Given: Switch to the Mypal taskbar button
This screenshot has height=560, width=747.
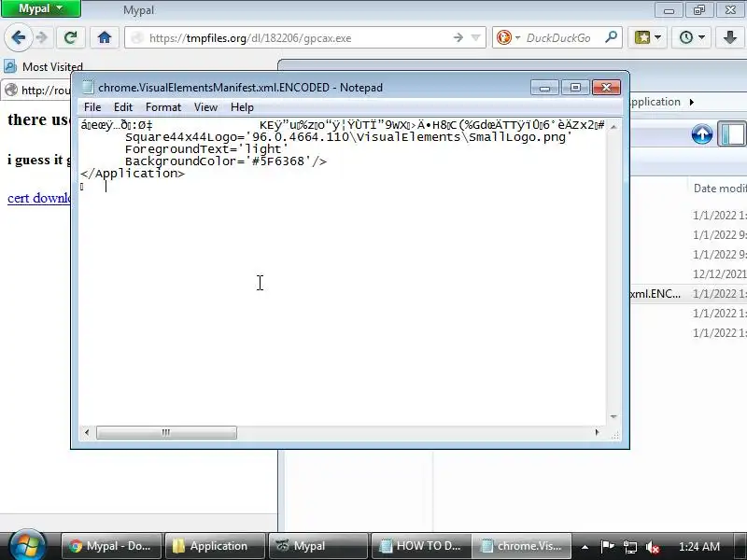Looking at the screenshot, I should point(317,546).
